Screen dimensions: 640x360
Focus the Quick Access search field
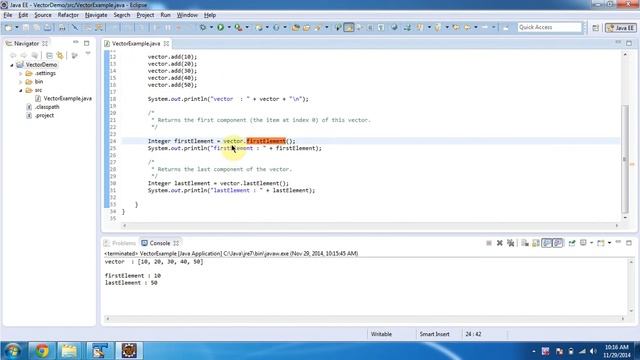click(549, 27)
